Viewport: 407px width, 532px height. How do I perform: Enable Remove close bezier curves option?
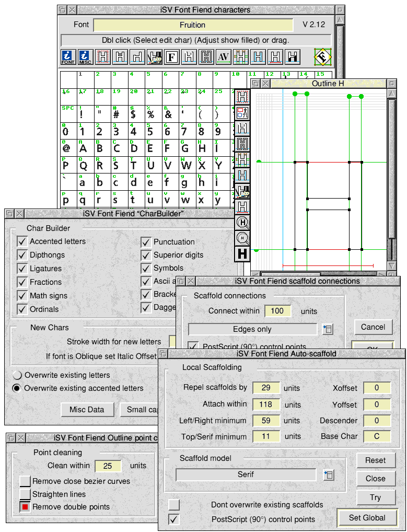25,481
